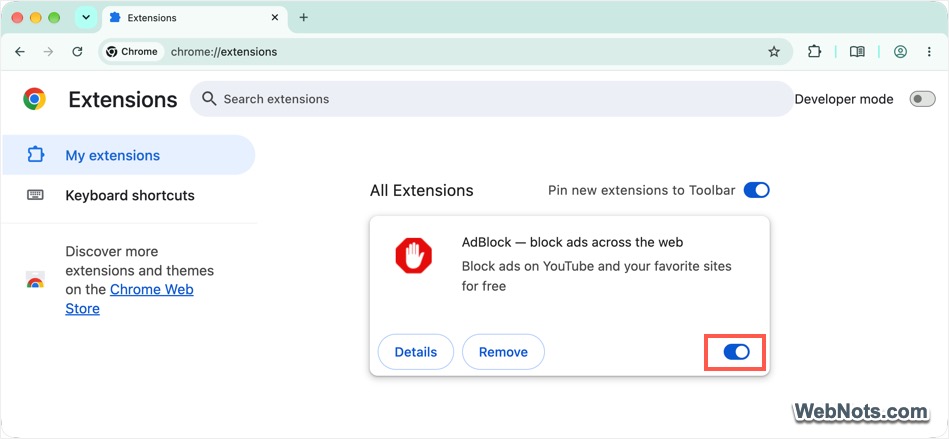949x439 pixels.
Task: Click the macOS yellow minimize button
Action: click(36, 18)
